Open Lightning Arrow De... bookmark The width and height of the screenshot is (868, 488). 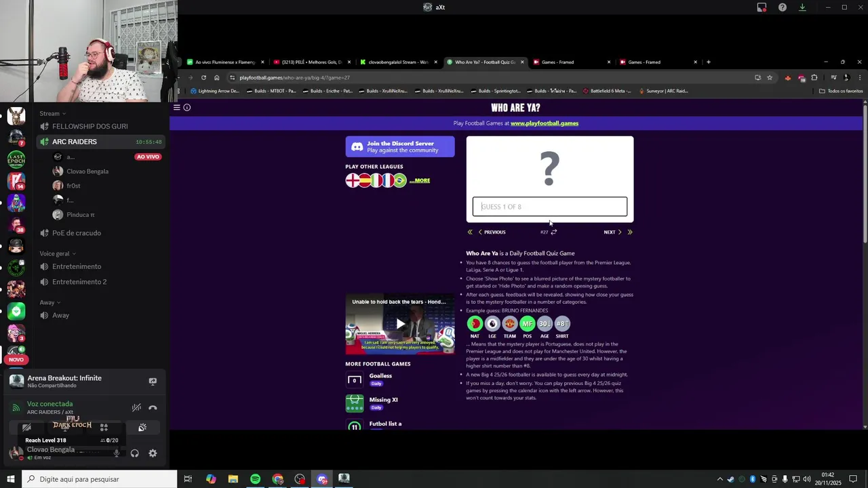point(215,91)
